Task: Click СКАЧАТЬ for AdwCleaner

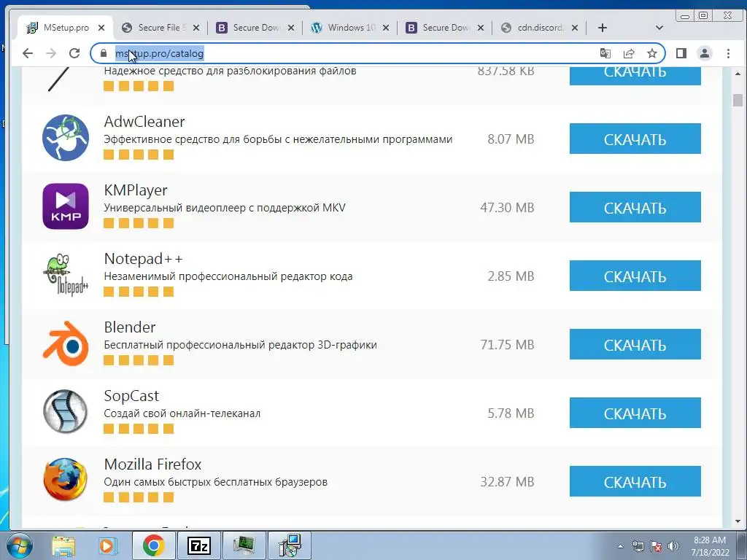Action: 635,139
